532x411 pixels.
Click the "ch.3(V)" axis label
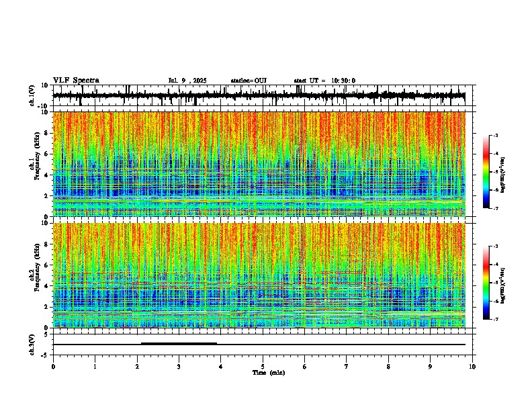(32, 345)
